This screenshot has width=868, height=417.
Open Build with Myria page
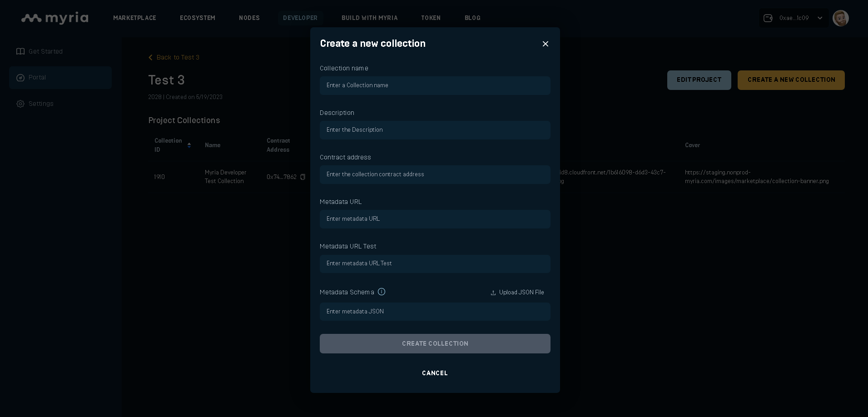click(370, 18)
